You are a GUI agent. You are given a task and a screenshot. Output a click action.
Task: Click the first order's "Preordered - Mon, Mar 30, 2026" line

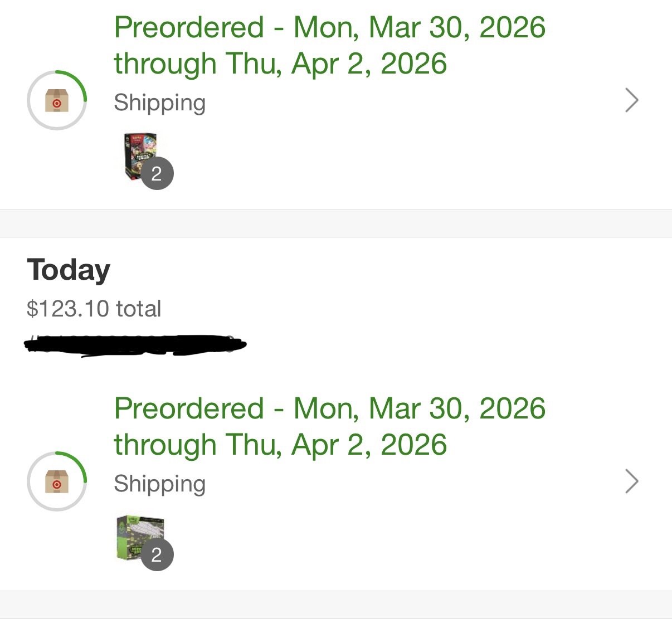pyautogui.click(x=329, y=27)
